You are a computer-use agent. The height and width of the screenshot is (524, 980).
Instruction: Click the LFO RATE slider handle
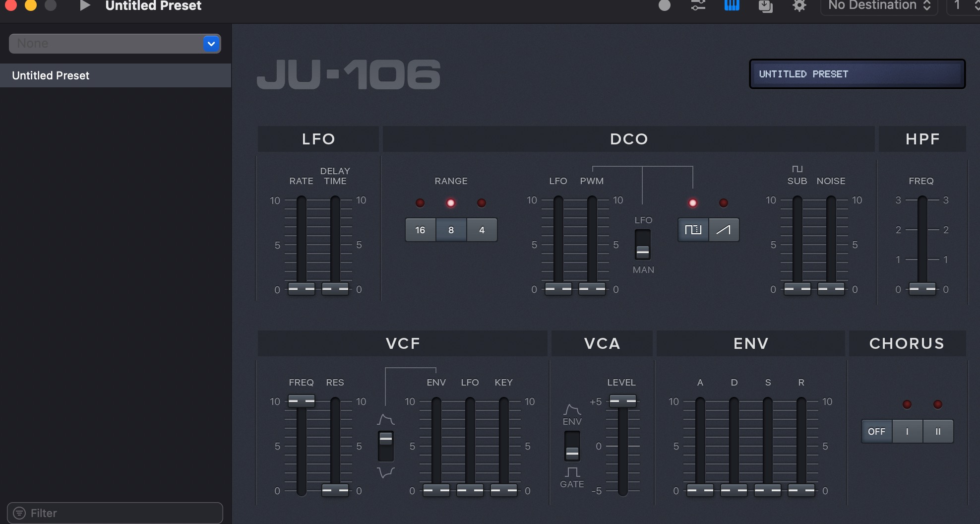click(x=302, y=288)
